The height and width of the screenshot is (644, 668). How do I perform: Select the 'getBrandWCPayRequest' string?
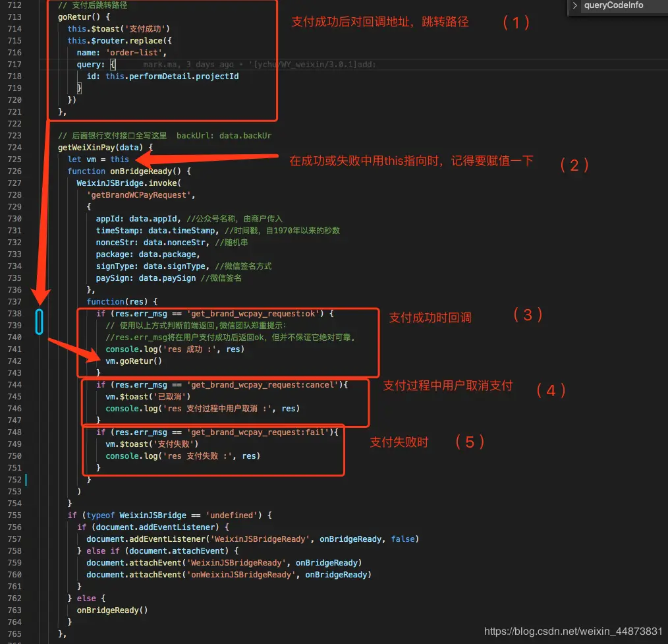pos(139,194)
